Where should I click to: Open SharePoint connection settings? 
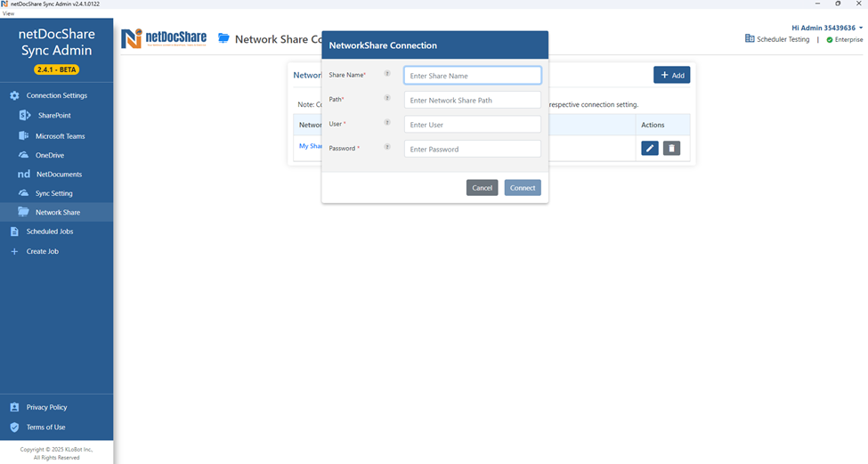coord(56,115)
